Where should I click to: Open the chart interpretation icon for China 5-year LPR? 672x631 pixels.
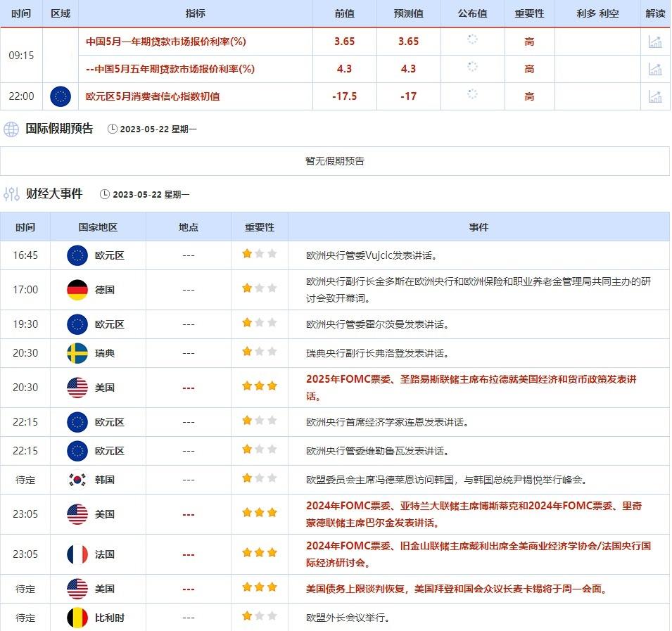pyautogui.click(x=654, y=69)
